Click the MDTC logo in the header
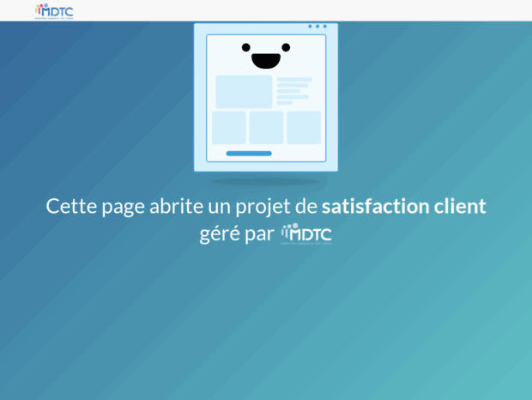532x400 pixels. pyautogui.click(x=53, y=10)
